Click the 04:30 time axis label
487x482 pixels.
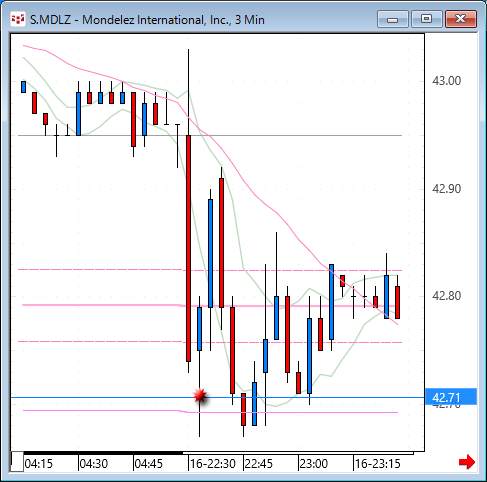pyautogui.click(x=94, y=464)
